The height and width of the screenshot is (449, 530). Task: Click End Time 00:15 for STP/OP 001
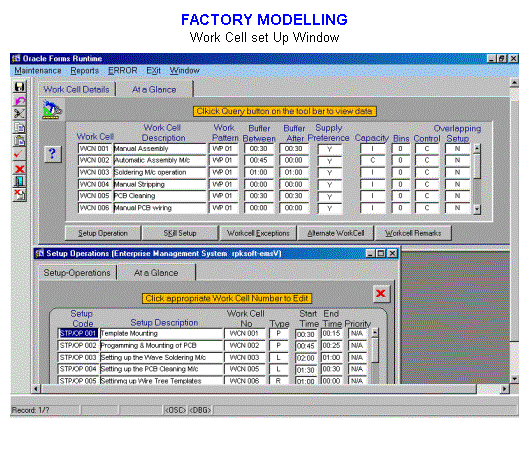(331, 333)
